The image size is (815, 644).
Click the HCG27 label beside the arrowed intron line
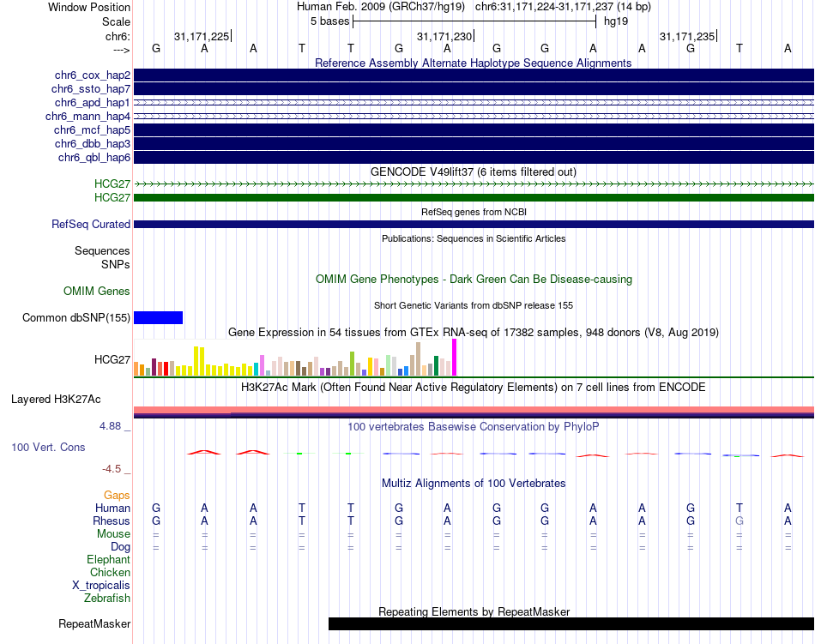(x=112, y=184)
